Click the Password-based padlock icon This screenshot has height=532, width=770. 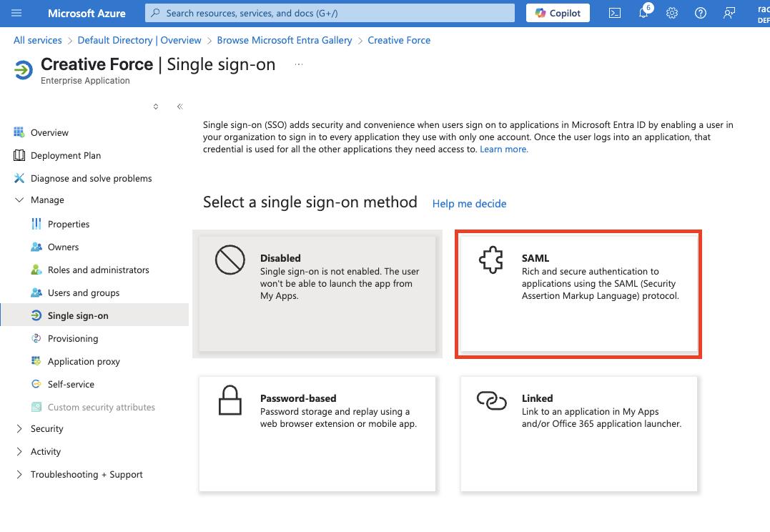click(x=229, y=400)
